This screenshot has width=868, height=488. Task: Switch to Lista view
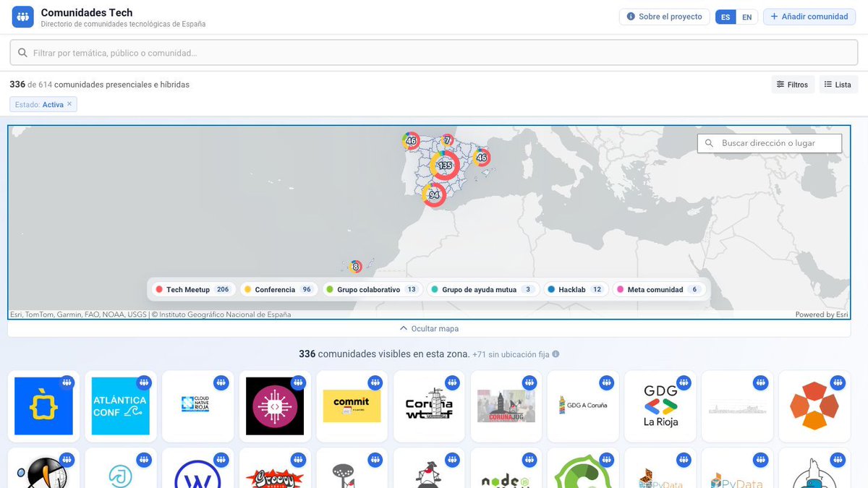tap(838, 85)
